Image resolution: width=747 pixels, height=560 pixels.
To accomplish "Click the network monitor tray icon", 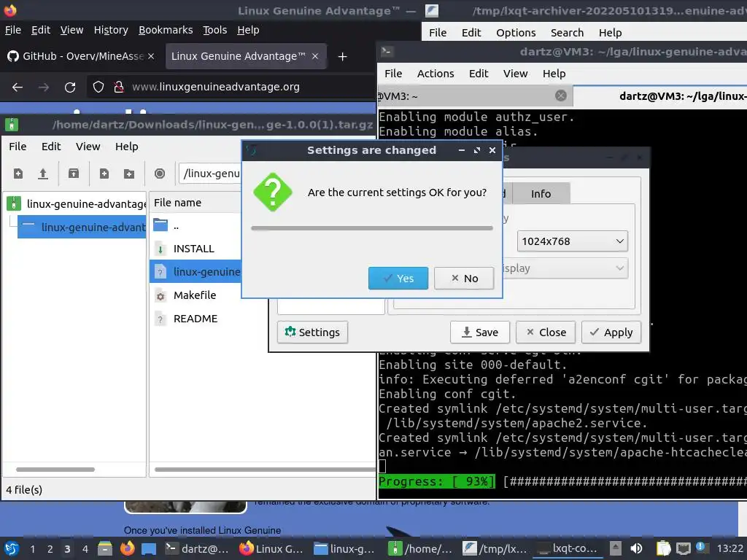I will [x=683, y=548].
